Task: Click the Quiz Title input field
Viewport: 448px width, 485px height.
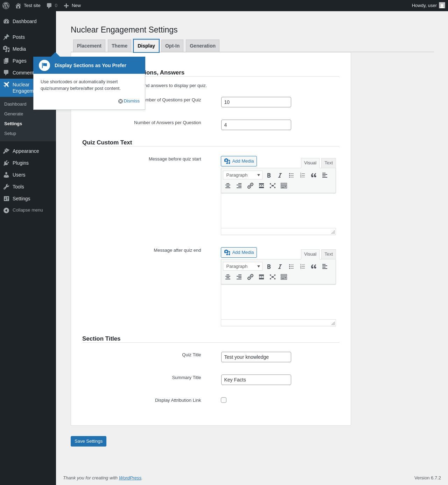Action: point(256,357)
